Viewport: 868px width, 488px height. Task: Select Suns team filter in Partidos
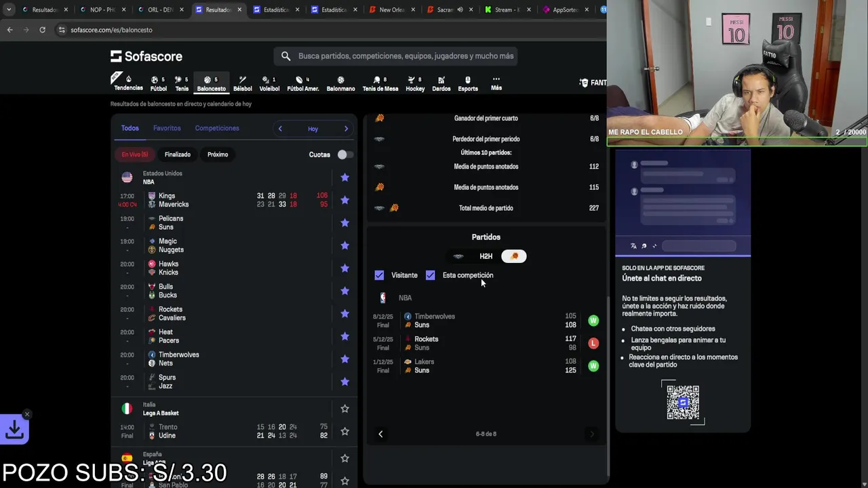pos(514,256)
